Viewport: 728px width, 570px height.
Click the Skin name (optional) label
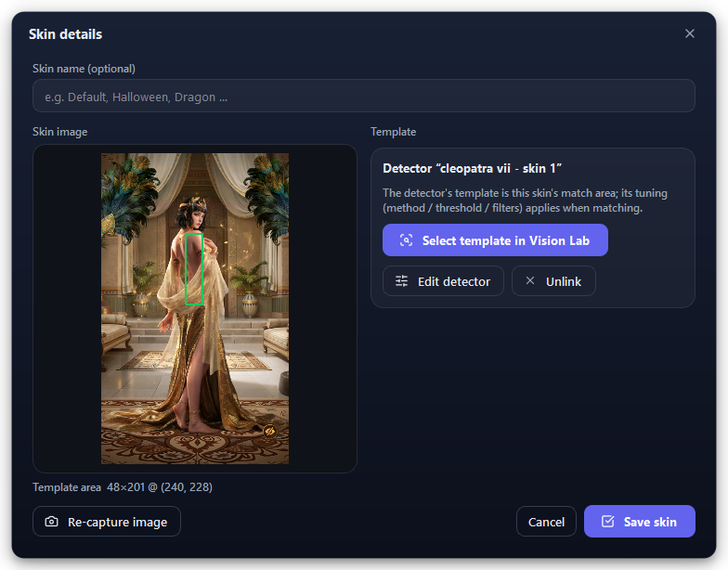(84, 69)
